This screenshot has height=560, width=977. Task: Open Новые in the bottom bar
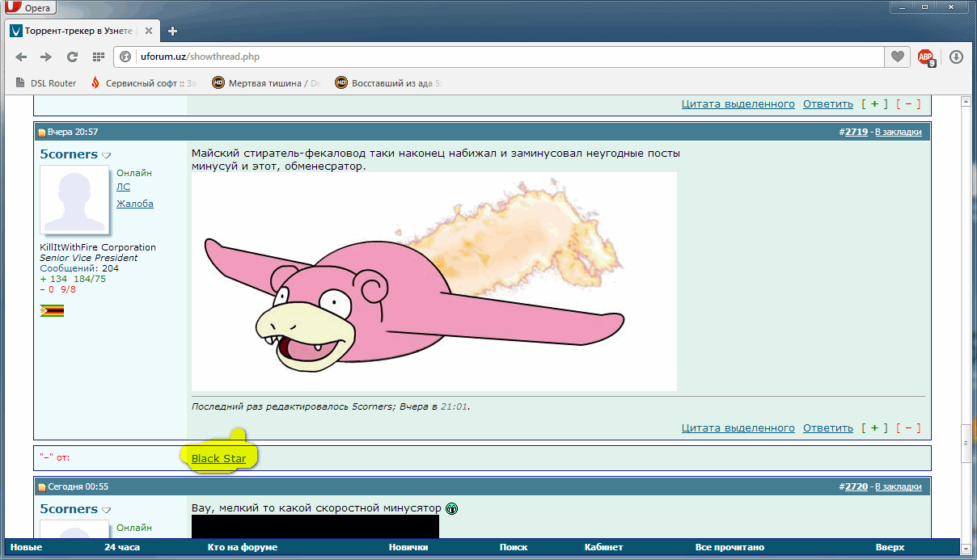(26, 547)
